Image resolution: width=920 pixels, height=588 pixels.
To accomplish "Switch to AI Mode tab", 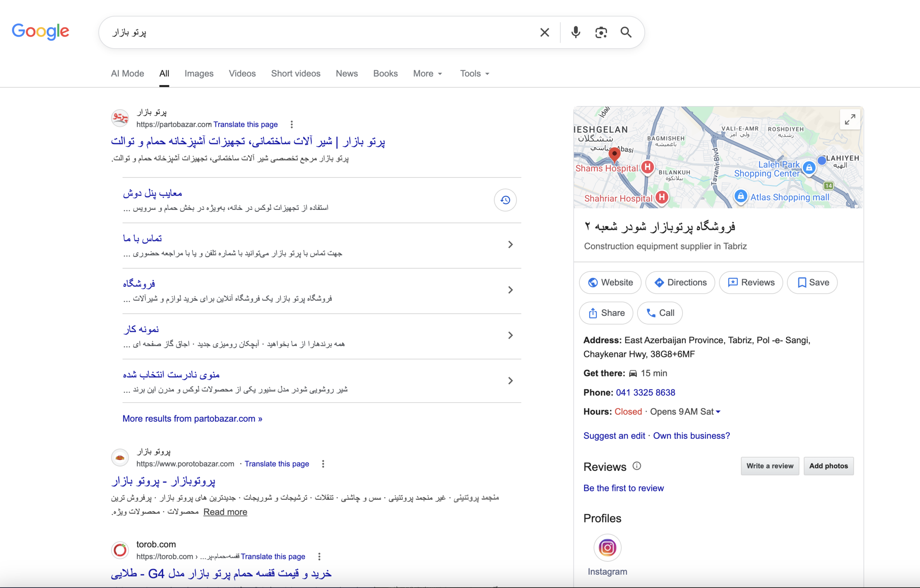I will [x=128, y=74].
